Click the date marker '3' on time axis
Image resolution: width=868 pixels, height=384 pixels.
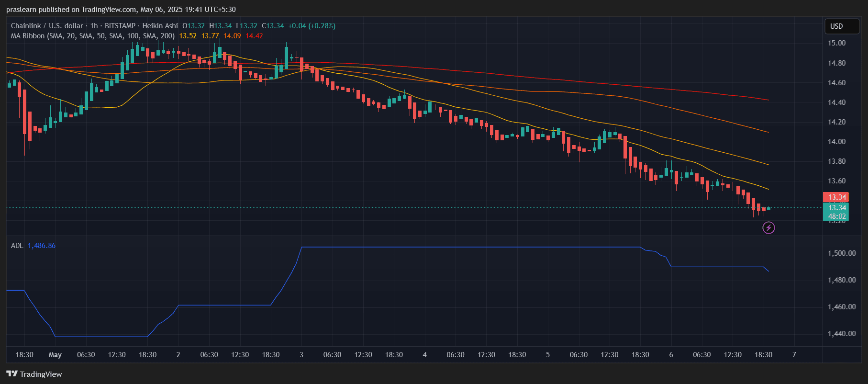[301, 355]
